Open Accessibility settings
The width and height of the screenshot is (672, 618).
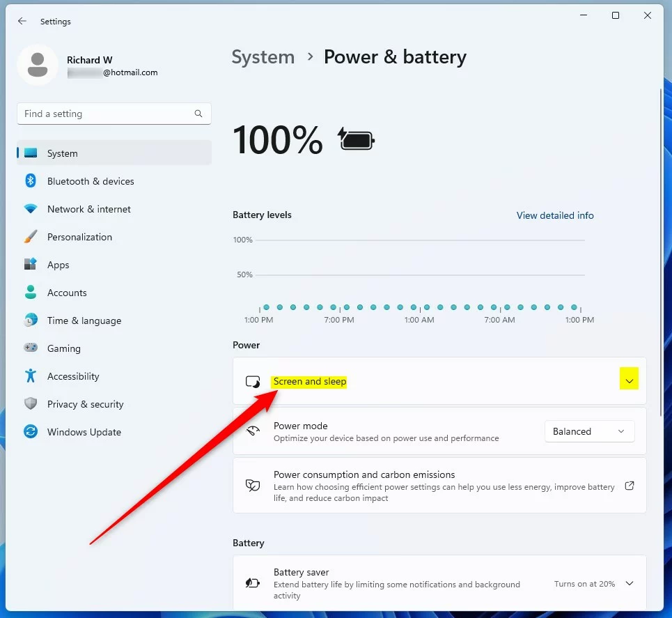click(x=114, y=376)
